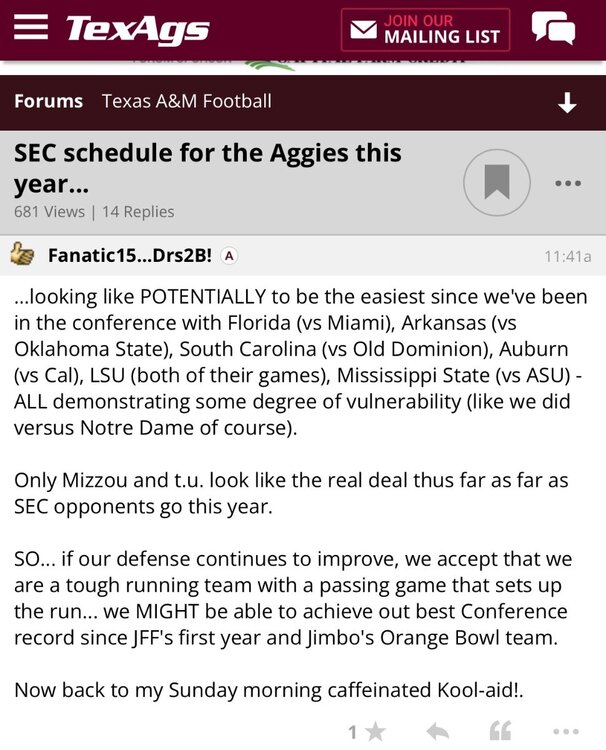Quote the post with quotation icon
This screenshot has width=606, height=750.
click(500, 732)
